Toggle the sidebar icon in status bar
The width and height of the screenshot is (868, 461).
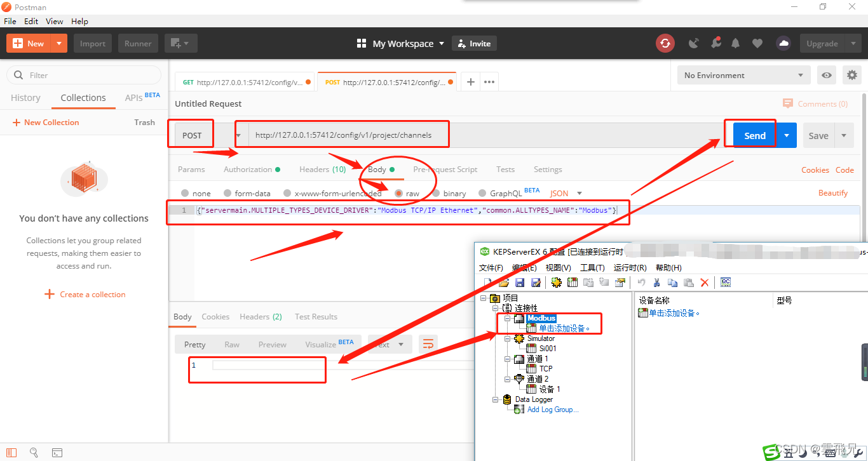click(x=12, y=453)
